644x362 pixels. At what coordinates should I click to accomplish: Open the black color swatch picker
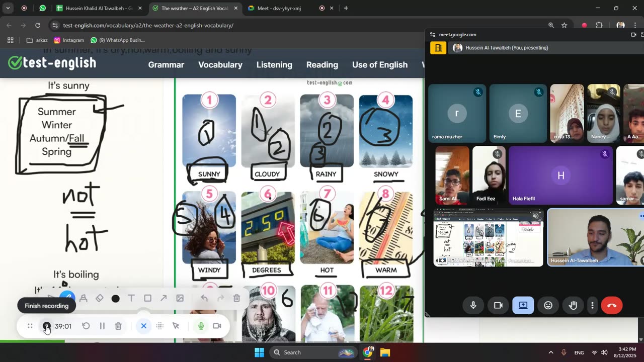coord(115,299)
